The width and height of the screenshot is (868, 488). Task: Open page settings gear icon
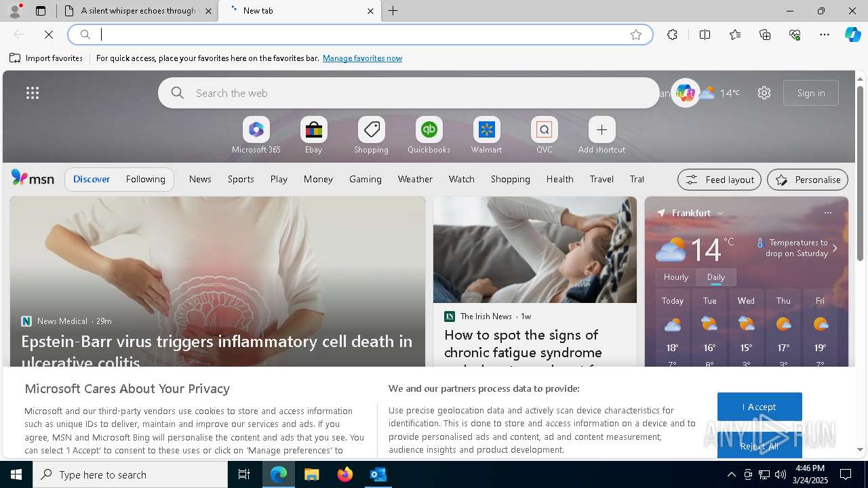pos(764,93)
